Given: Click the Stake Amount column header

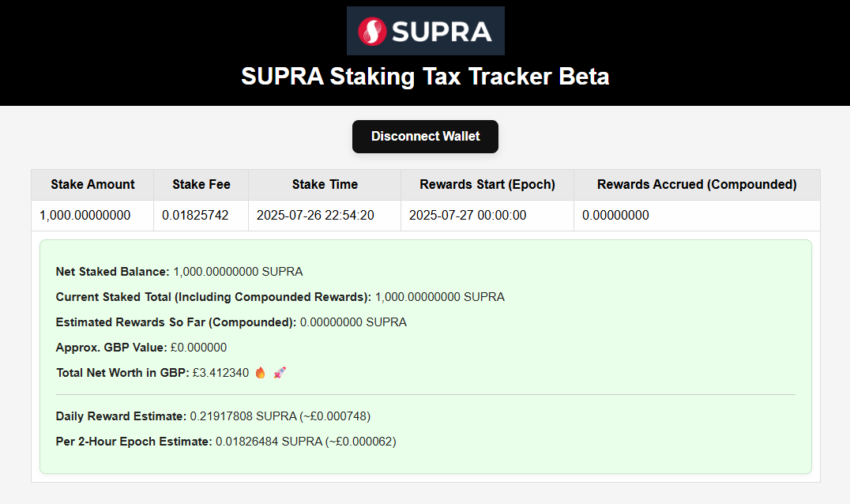Looking at the screenshot, I should (92, 185).
